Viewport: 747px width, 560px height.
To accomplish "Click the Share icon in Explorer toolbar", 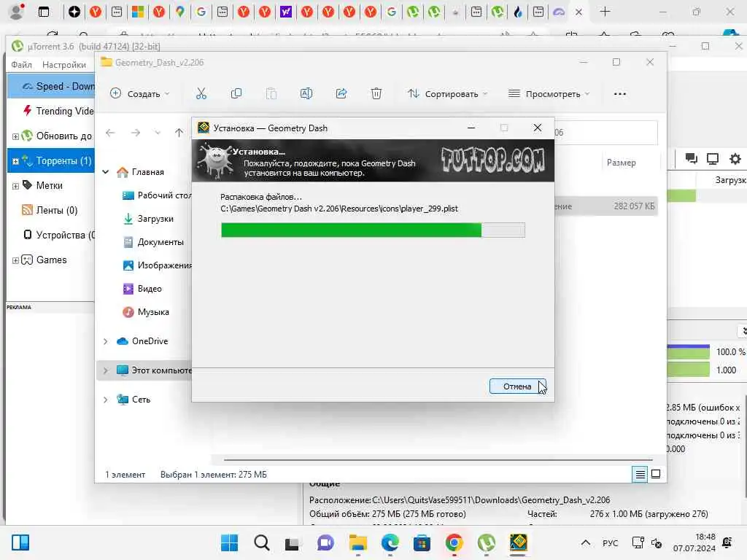I will (x=341, y=94).
